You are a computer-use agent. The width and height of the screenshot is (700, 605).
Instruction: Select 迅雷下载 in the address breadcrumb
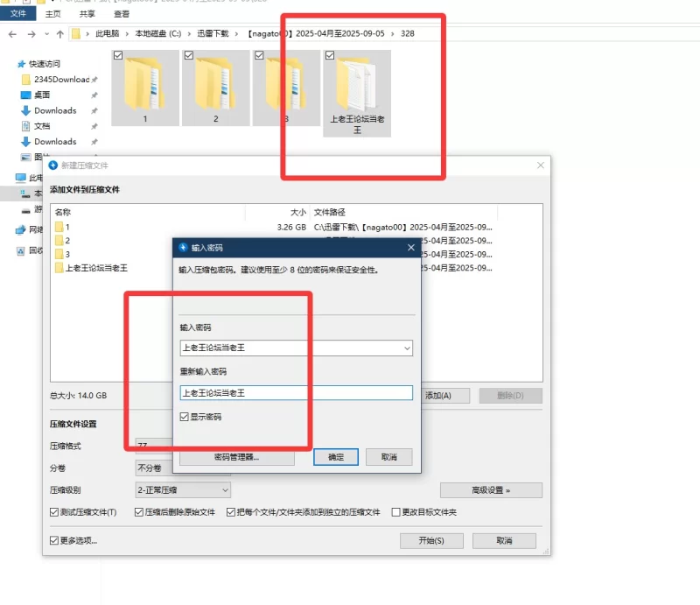[213, 33]
